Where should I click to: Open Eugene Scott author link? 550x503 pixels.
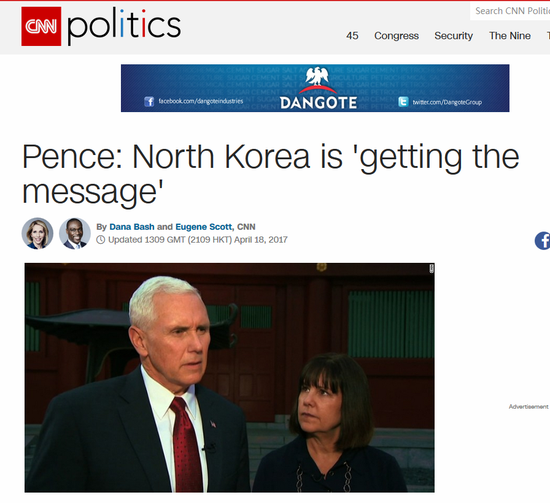click(204, 227)
